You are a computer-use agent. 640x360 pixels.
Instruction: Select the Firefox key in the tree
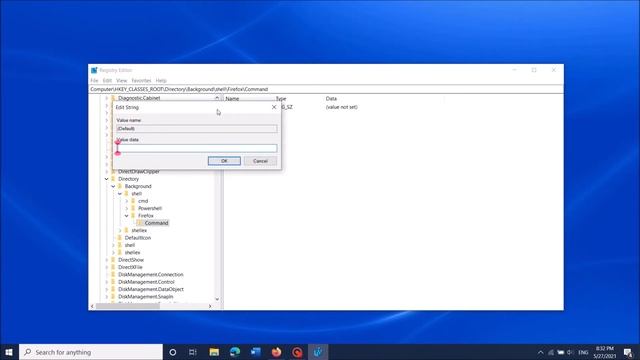pos(146,216)
